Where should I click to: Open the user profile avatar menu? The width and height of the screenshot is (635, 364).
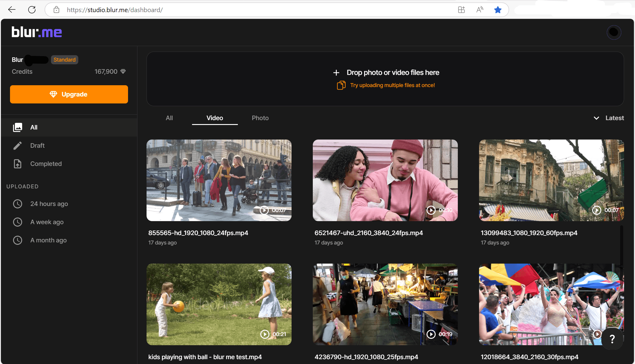[x=613, y=32]
